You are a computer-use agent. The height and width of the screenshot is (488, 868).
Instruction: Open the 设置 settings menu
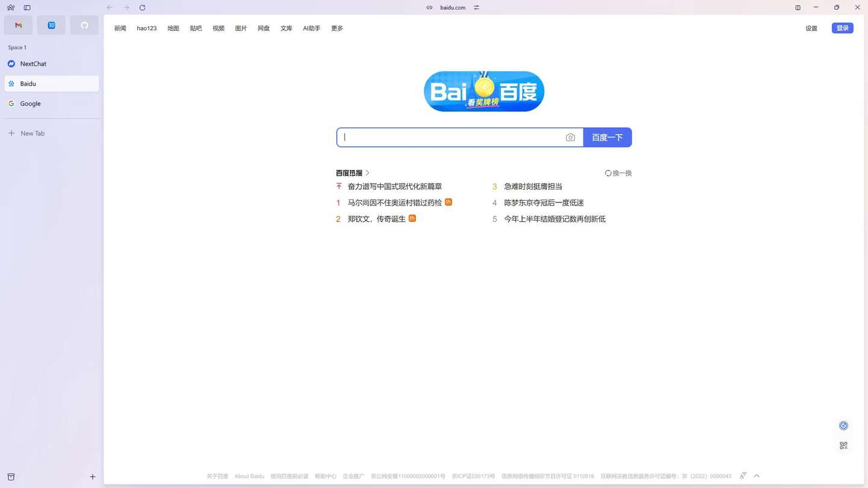click(x=811, y=28)
